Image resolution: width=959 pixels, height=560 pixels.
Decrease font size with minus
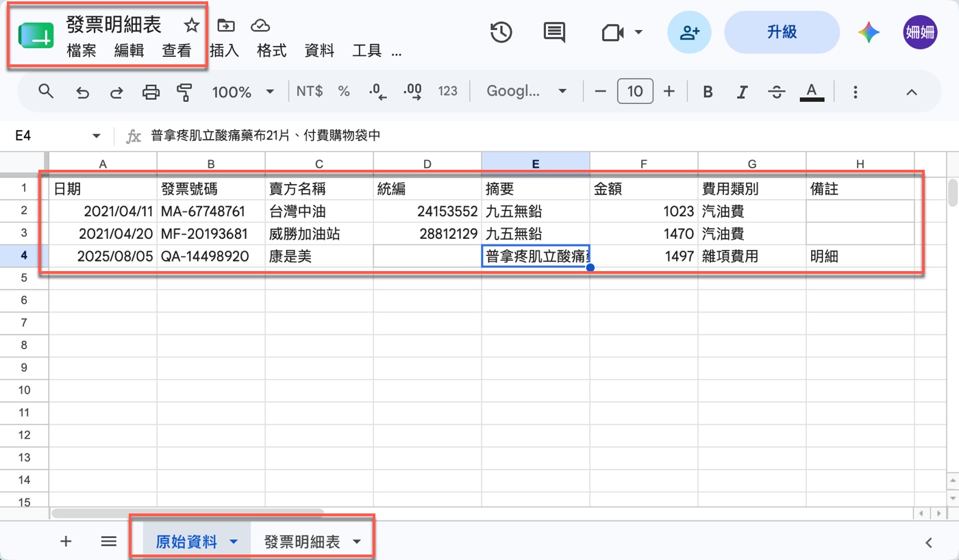tap(601, 91)
